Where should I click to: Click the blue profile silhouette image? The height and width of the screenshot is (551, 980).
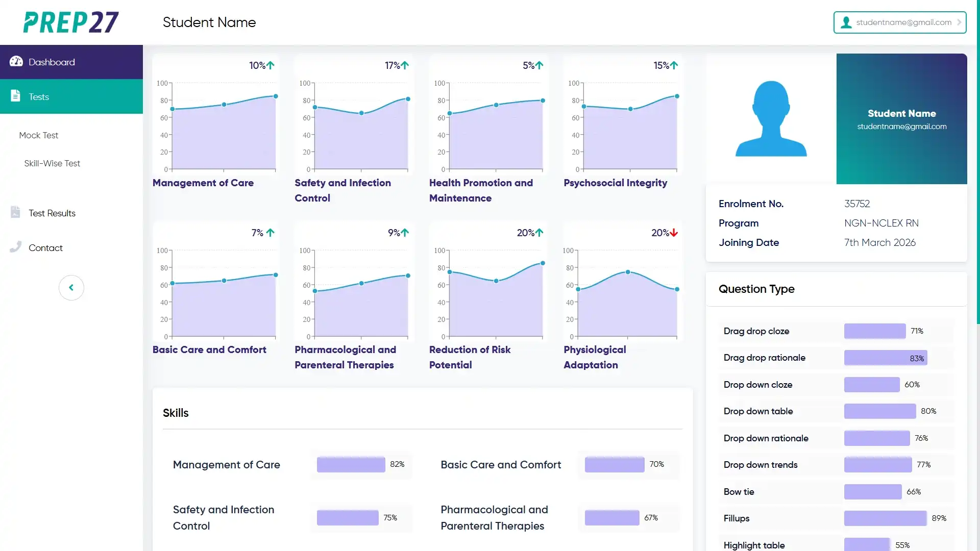click(771, 118)
